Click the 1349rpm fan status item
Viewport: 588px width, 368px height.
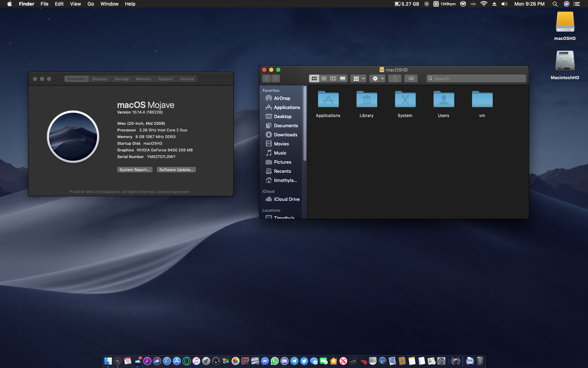coord(444,4)
